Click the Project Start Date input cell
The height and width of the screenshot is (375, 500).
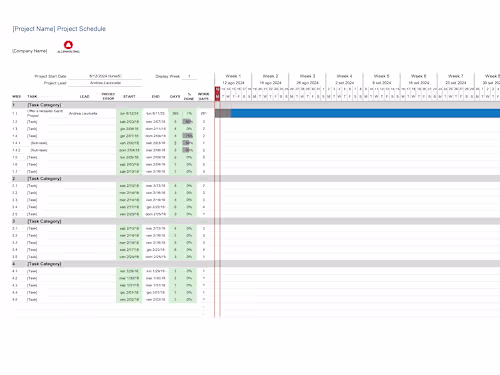pos(105,76)
